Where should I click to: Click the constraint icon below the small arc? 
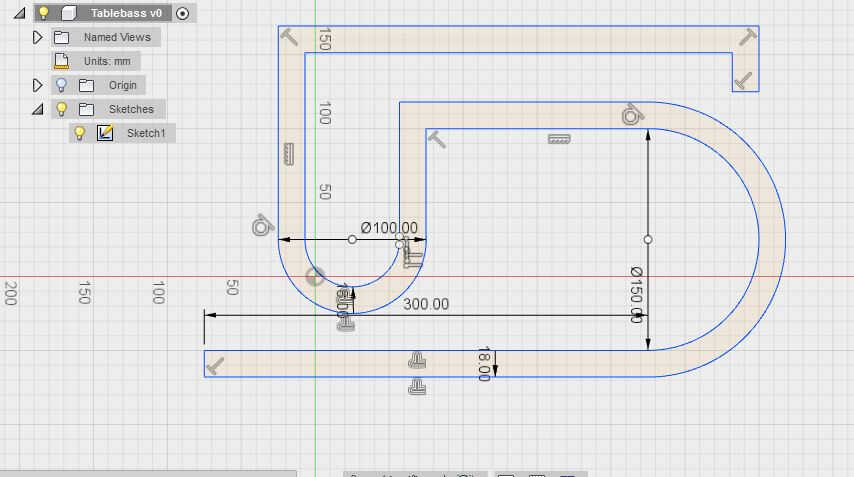(x=345, y=325)
